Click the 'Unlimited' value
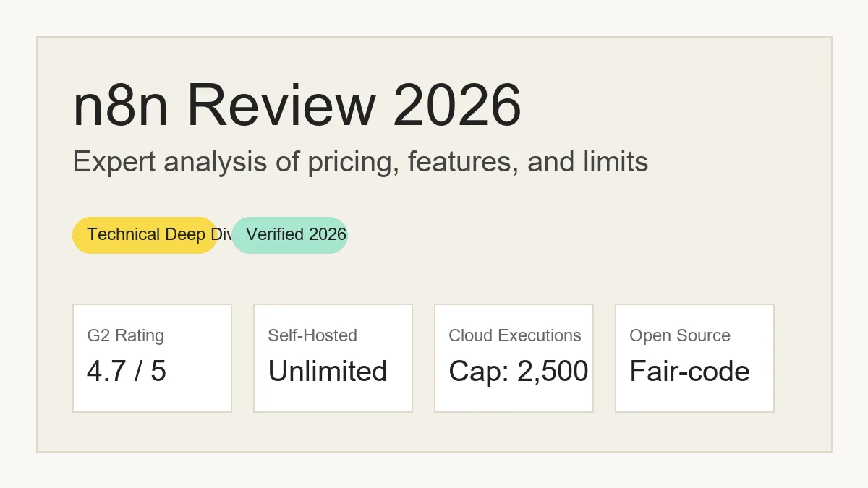 [x=328, y=371]
